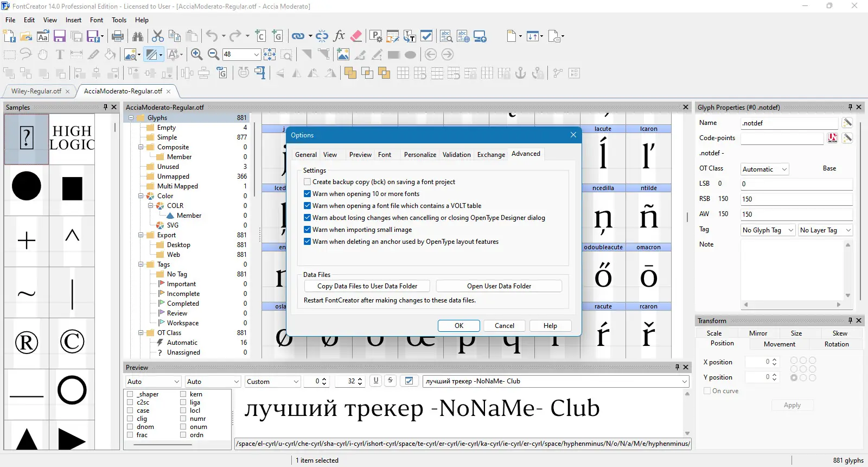Click the fx OpenType features icon
This screenshot has width=868, height=467.
(x=339, y=36)
